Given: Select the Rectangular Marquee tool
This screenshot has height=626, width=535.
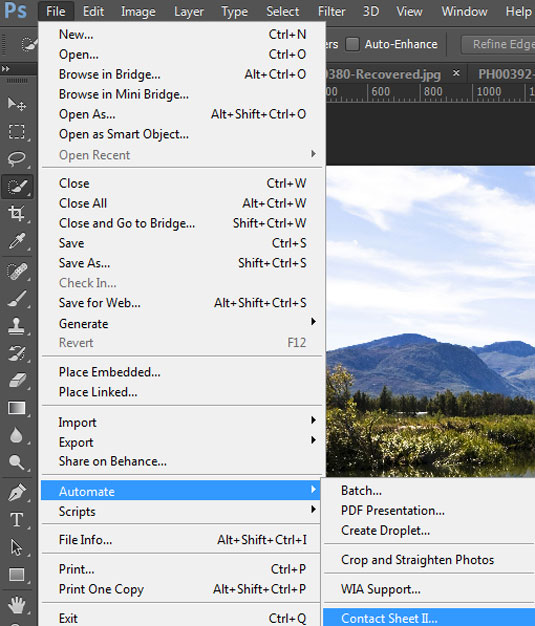Looking at the screenshot, I should click(16, 132).
